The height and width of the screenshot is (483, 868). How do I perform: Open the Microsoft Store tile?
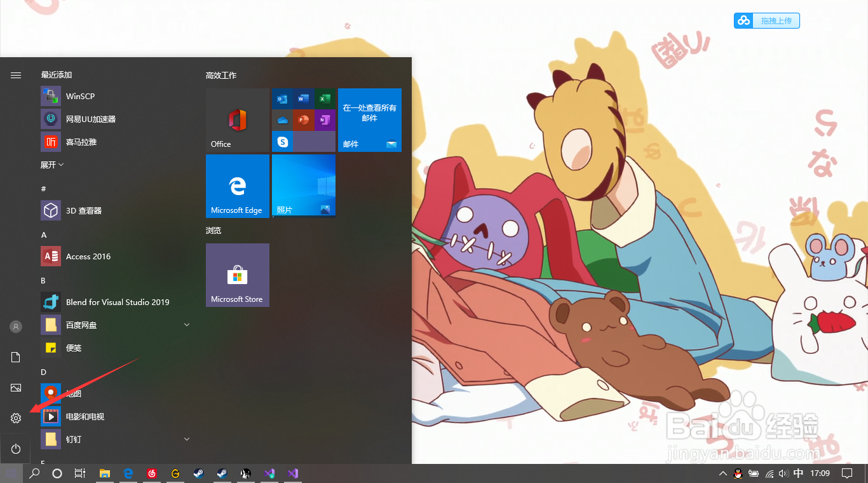click(x=238, y=275)
